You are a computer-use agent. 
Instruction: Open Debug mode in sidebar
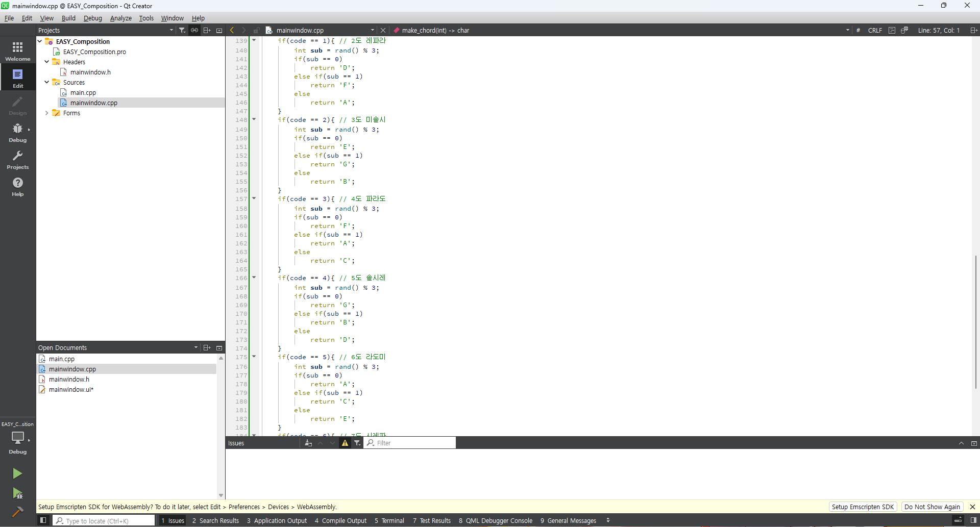pyautogui.click(x=18, y=132)
